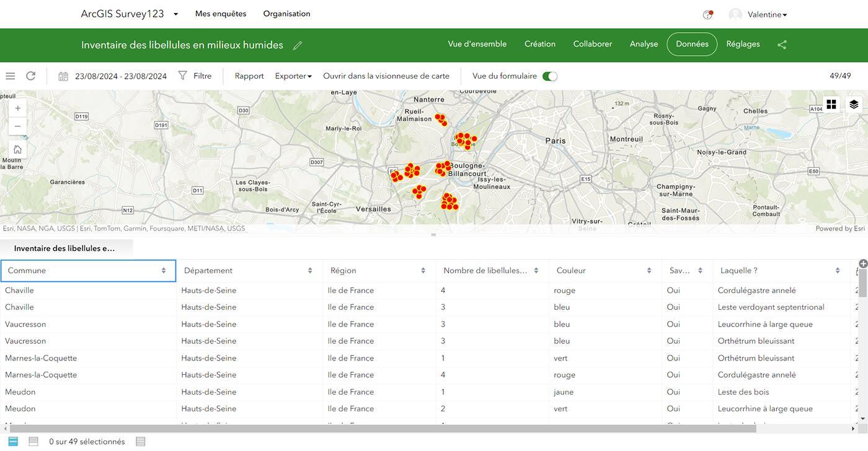This screenshot has width=868, height=451.
Task: Click the Powered by Esri link
Action: click(x=840, y=229)
